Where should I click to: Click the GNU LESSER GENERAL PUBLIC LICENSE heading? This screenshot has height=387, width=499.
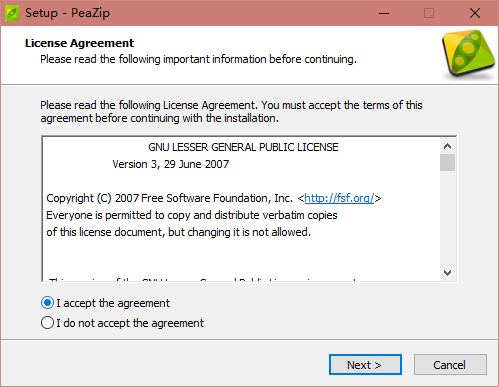point(243,147)
